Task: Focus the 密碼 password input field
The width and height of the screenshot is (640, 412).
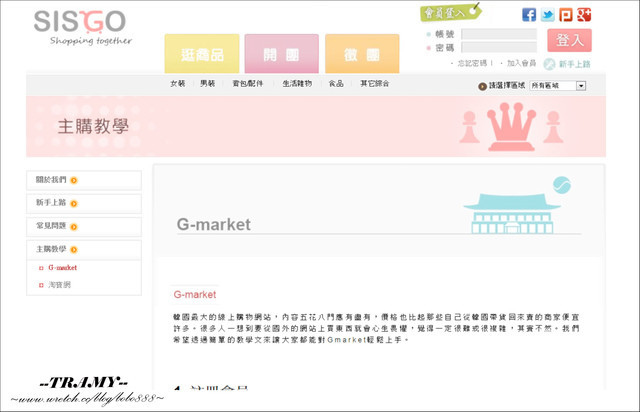Action: (499, 47)
